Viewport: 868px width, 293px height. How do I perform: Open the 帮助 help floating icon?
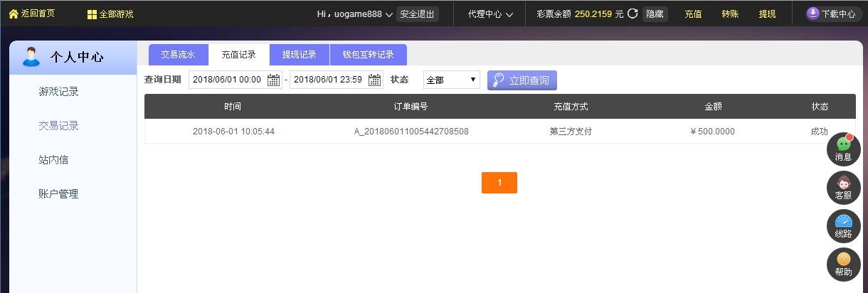point(844,265)
